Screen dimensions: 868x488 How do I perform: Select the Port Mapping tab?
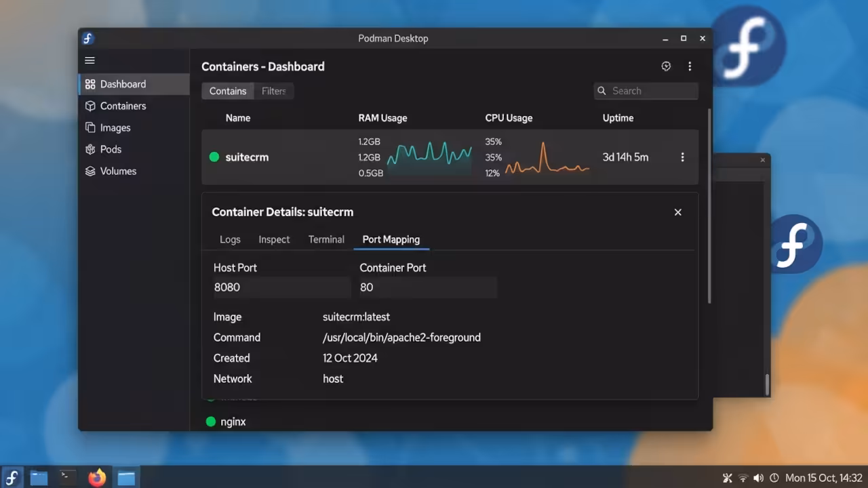[x=391, y=239]
